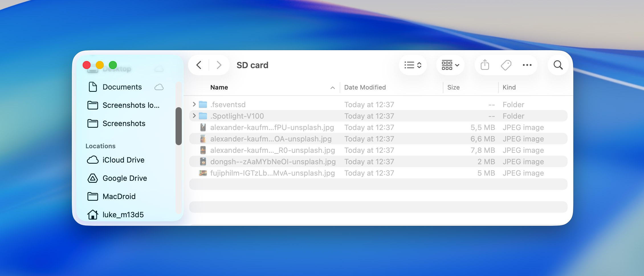Go forward with the right chevron button

click(219, 65)
